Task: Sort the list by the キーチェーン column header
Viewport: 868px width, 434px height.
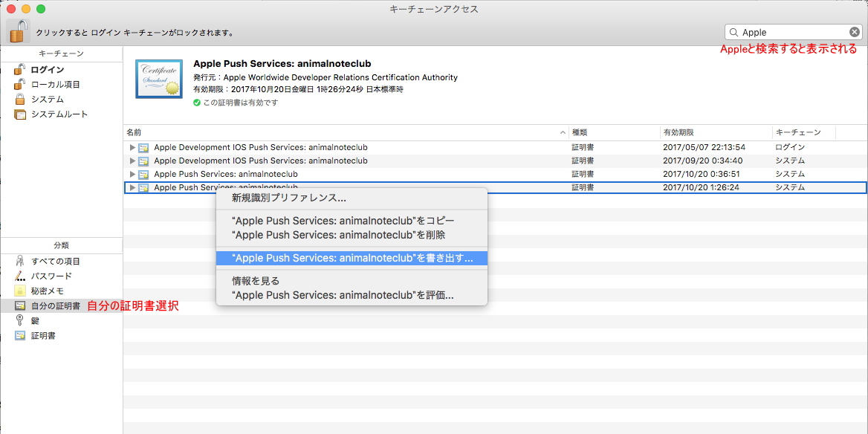Action: 804,133
